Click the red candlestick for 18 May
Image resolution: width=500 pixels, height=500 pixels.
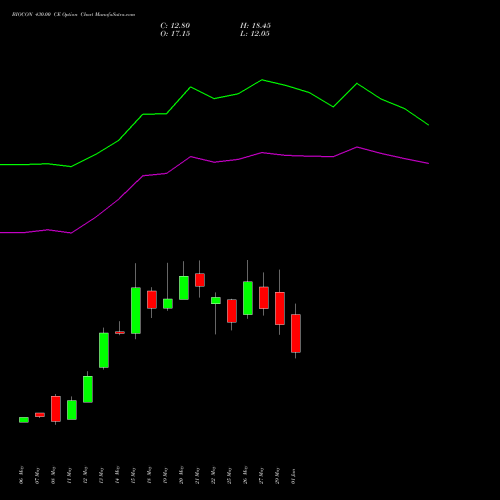pyautogui.click(x=152, y=300)
